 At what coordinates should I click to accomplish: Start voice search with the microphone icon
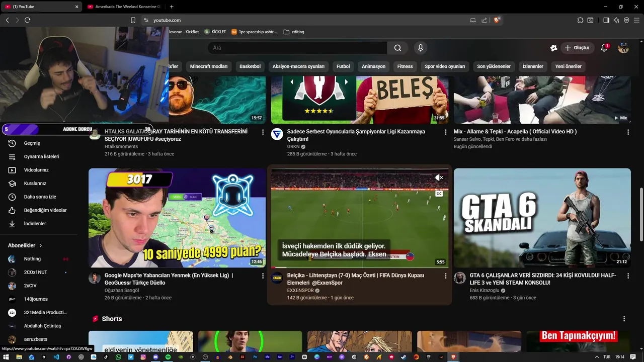pyautogui.click(x=421, y=48)
